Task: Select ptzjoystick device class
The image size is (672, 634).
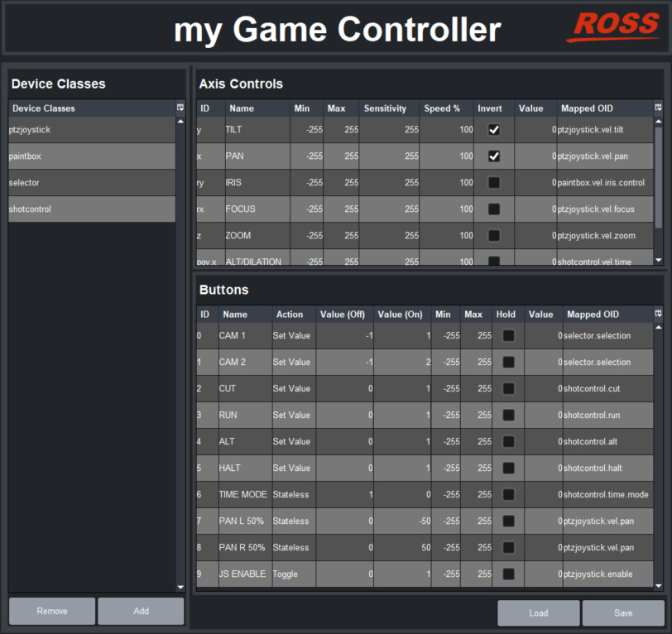Action: (x=91, y=130)
